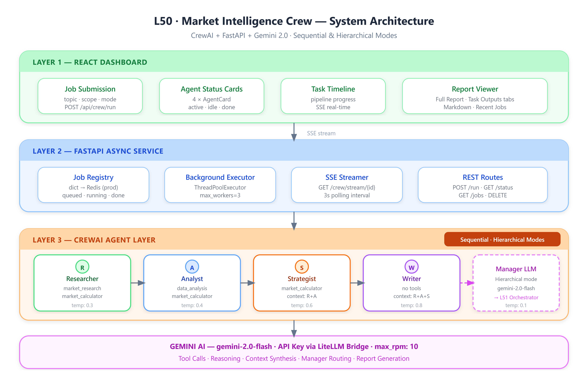Click '3s polling interval' text
Screen dimensions: 588x379
coord(347,195)
